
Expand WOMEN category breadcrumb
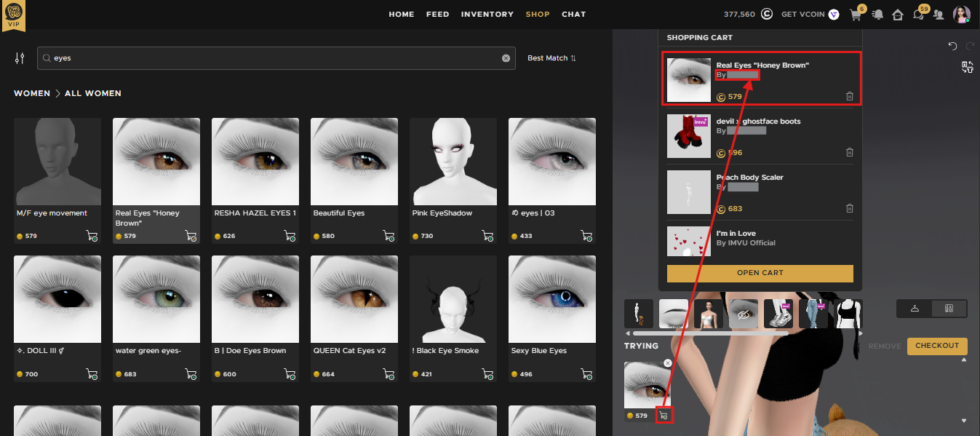coord(32,93)
